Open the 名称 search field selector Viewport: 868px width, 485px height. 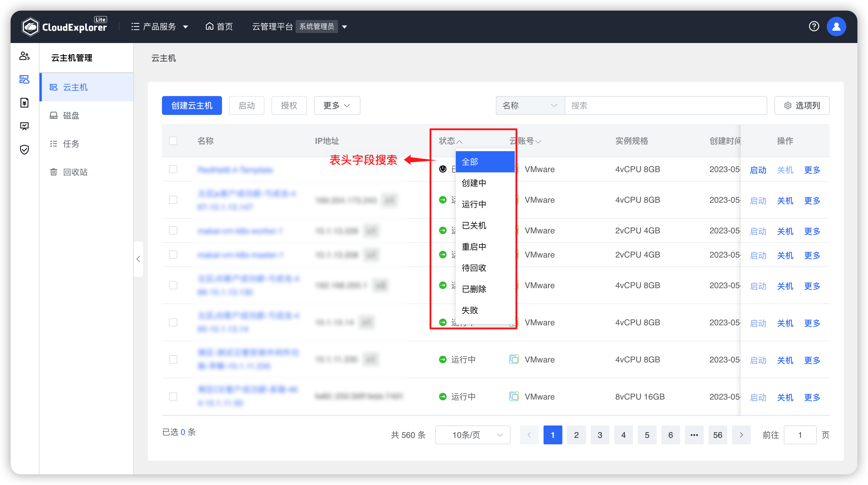[530, 105]
